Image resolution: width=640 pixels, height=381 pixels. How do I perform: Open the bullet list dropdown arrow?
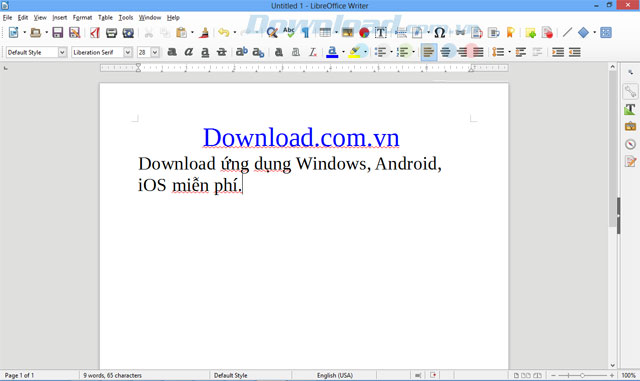click(391, 52)
